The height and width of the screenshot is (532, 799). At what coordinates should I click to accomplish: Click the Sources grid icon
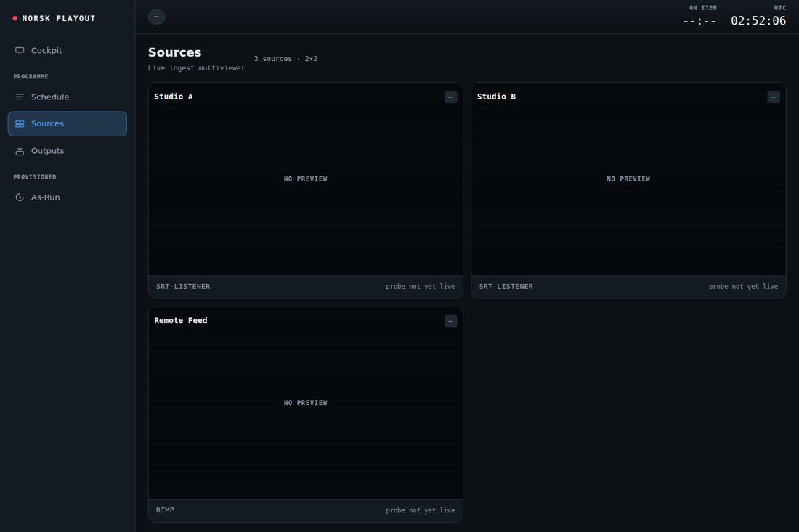20,123
